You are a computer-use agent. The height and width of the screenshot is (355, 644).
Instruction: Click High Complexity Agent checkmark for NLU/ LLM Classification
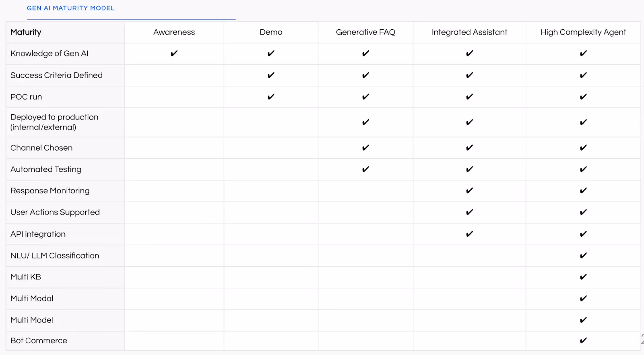coord(583,255)
